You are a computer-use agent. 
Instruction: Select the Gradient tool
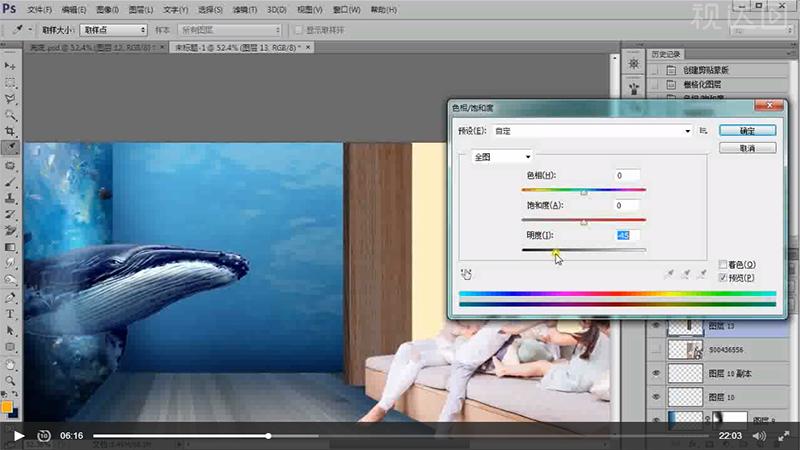(x=10, y=247)
